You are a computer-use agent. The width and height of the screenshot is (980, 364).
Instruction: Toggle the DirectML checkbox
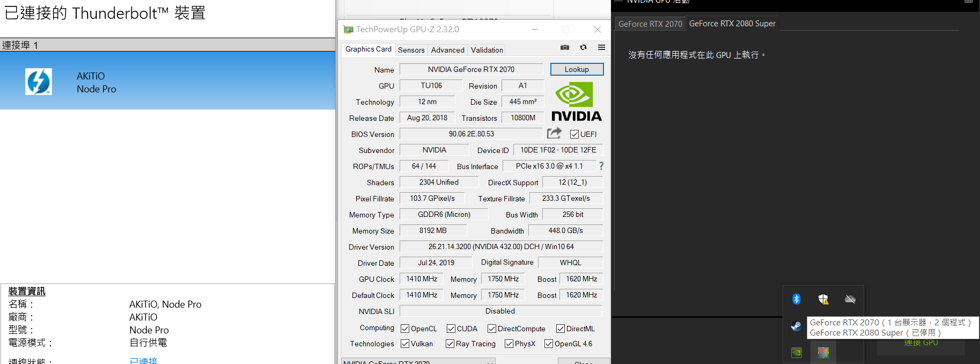click(x=561, y=329)
